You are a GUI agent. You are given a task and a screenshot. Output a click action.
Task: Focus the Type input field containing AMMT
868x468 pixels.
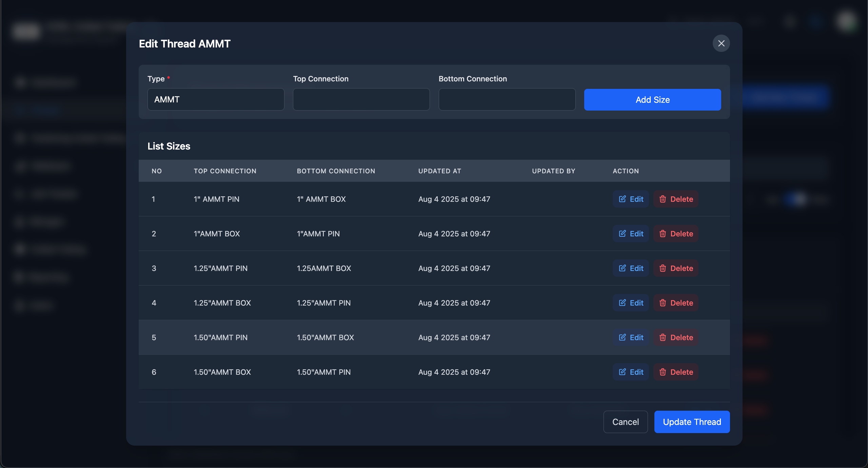pyautogui.click(x=216, y=99)
